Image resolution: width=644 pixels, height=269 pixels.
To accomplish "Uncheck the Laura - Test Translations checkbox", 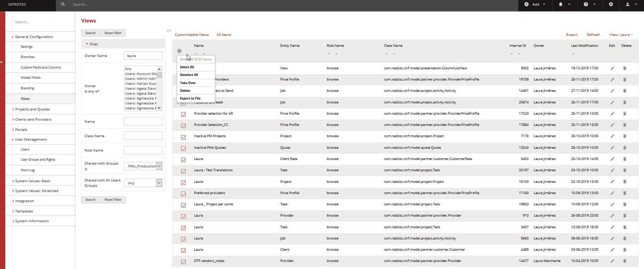I will pos(183,171).
